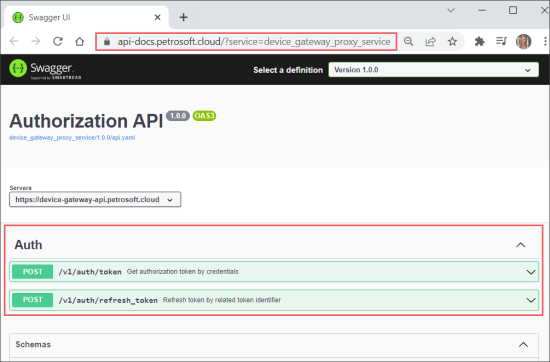
Task: Open a new tab with plus icon
Action: tap(183, 17)
